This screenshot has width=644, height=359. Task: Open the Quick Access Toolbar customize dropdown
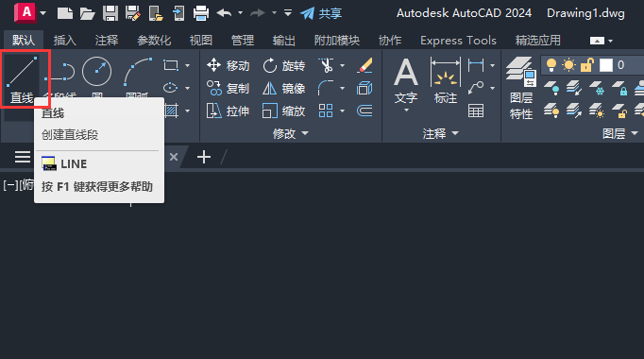point(288,13)
